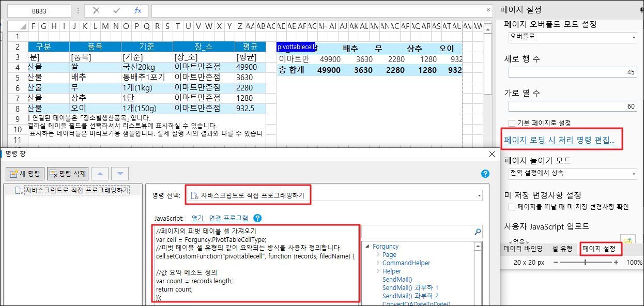Enable the 기본 페이지로 설정 checkbox

(512, 123)
